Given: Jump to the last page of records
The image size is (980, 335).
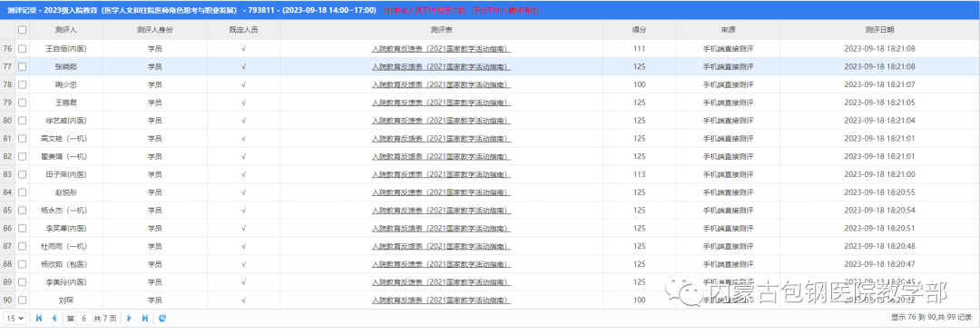Looking at the screenshot, I should point(145,318).
